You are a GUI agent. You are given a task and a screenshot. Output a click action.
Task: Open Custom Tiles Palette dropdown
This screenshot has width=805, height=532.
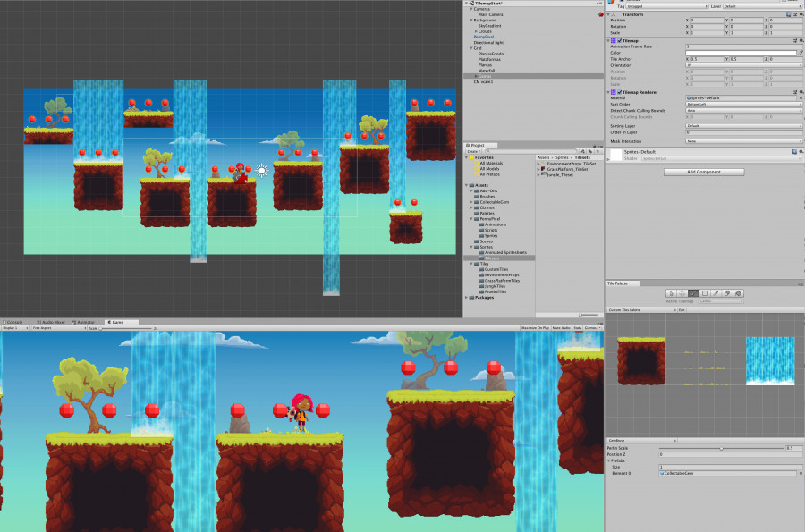pos(641,310)
